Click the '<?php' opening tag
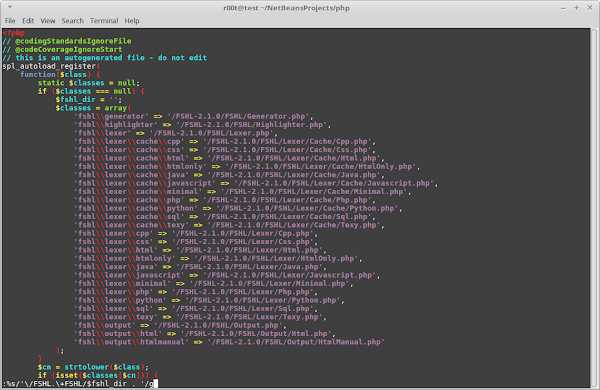The image size is (600, 390). [13, 33]
